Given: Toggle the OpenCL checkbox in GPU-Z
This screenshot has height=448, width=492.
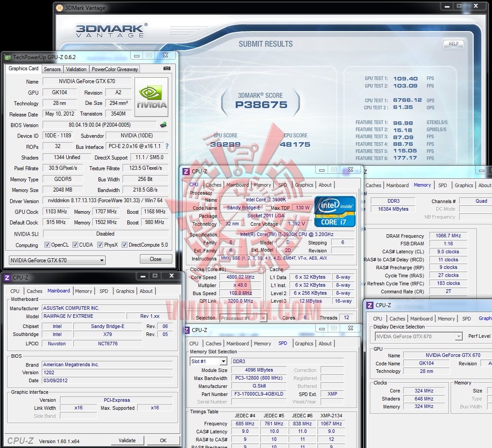Looking at the screenshot, I should coord(47,245).
